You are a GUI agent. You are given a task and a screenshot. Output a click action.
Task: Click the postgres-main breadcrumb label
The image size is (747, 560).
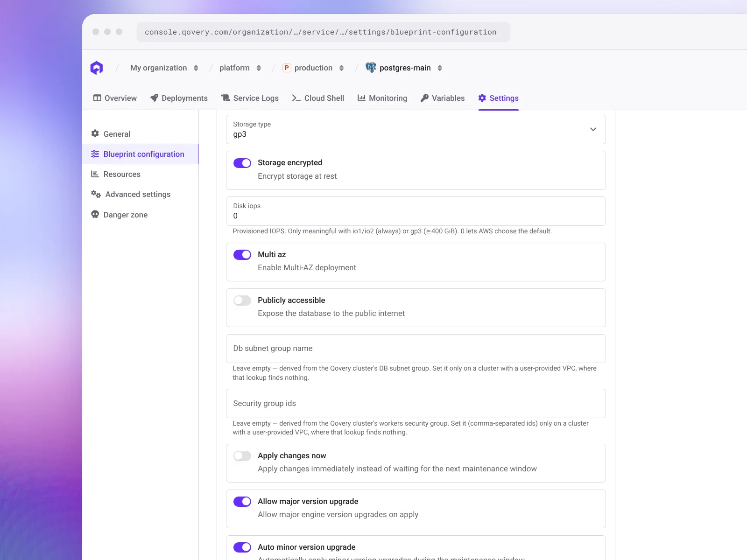click(405, 68)
